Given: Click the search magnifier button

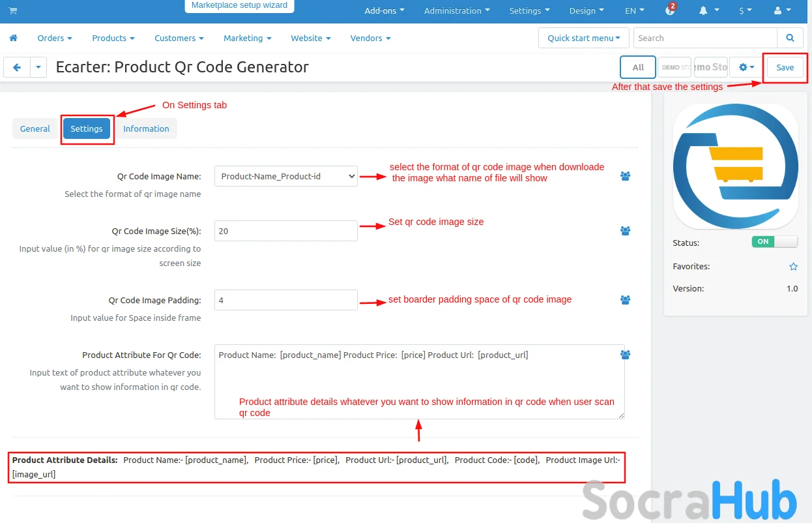Looking at the screenshot, I should click(790, 38).
